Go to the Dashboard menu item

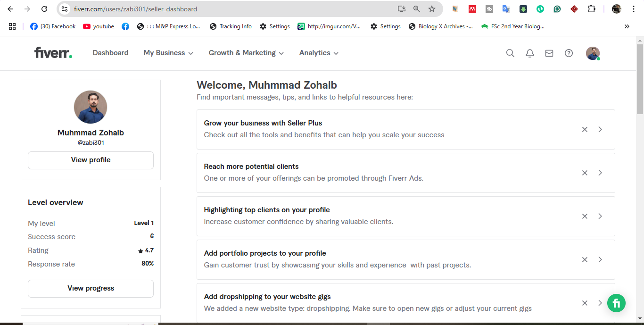pos(110,53)
